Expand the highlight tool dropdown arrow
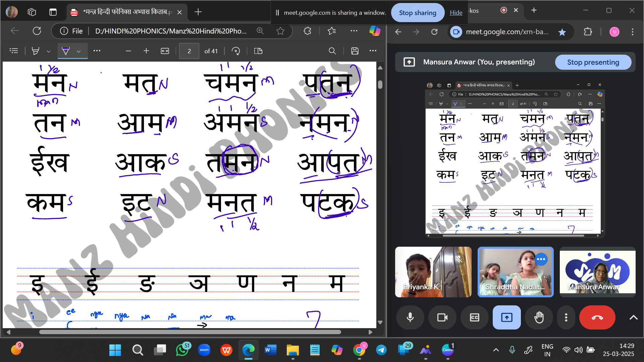This screenshot has width=644, height=362. coord(49,51)
